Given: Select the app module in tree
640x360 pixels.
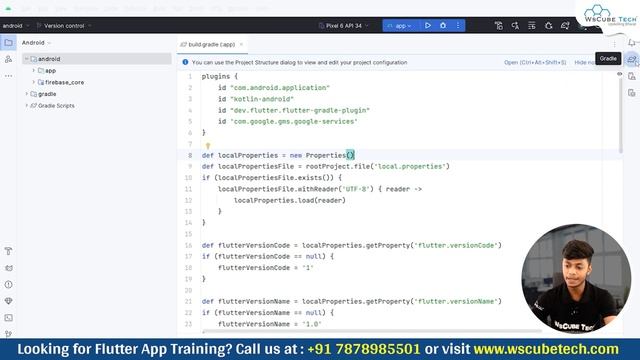Looking at the screenshot, I should click(50, 71).
